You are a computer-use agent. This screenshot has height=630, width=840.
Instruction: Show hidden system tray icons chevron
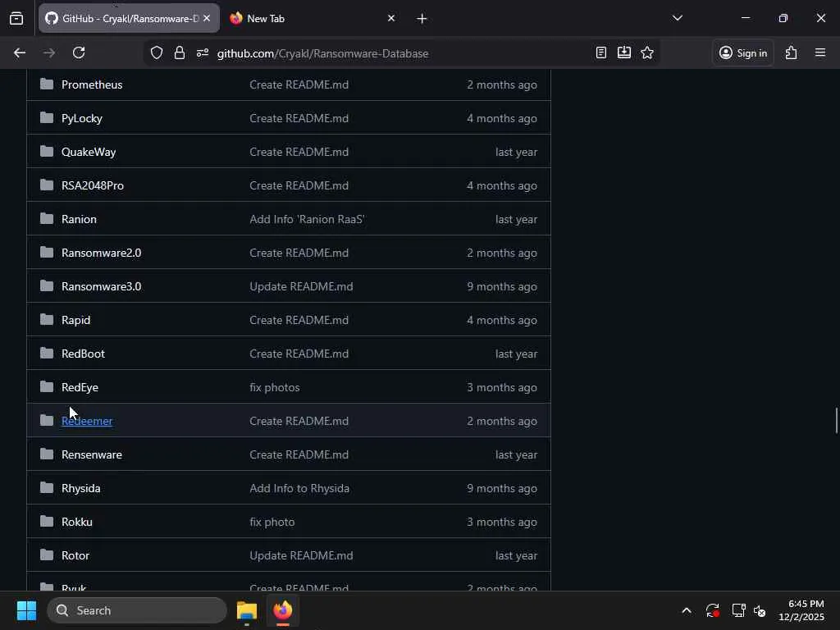(687, 610)
